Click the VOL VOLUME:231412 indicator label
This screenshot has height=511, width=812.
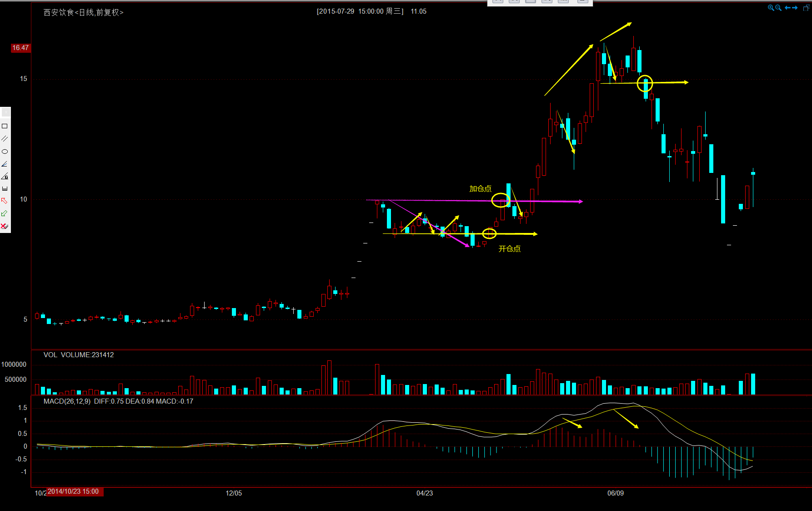tap(79, 355)
